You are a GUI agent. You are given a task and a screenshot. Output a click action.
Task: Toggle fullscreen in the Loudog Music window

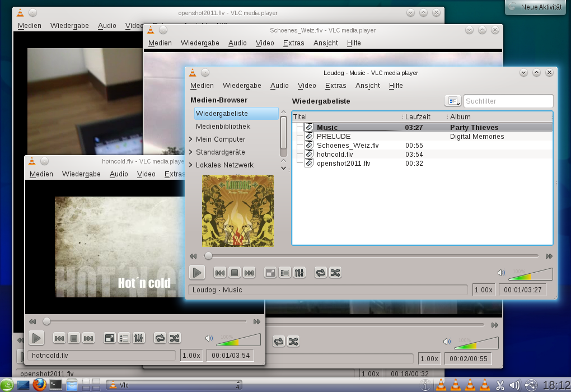[270, 273]
